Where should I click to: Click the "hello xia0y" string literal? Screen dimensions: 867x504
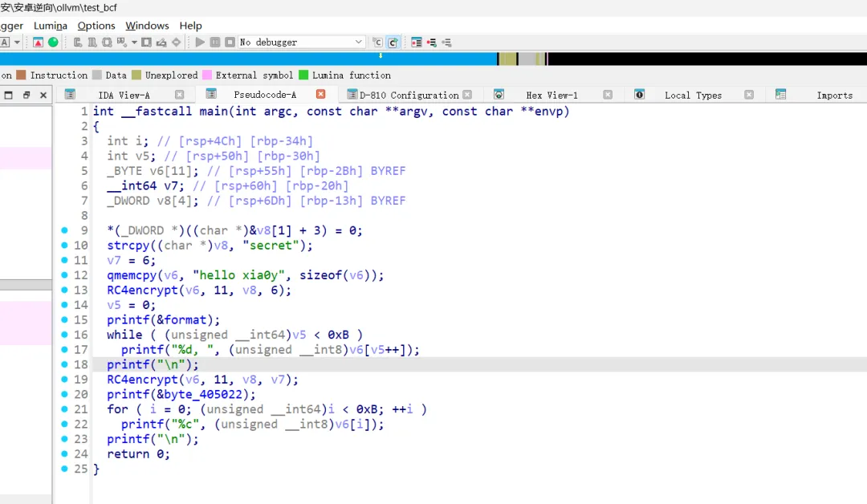tap(238, 275)
